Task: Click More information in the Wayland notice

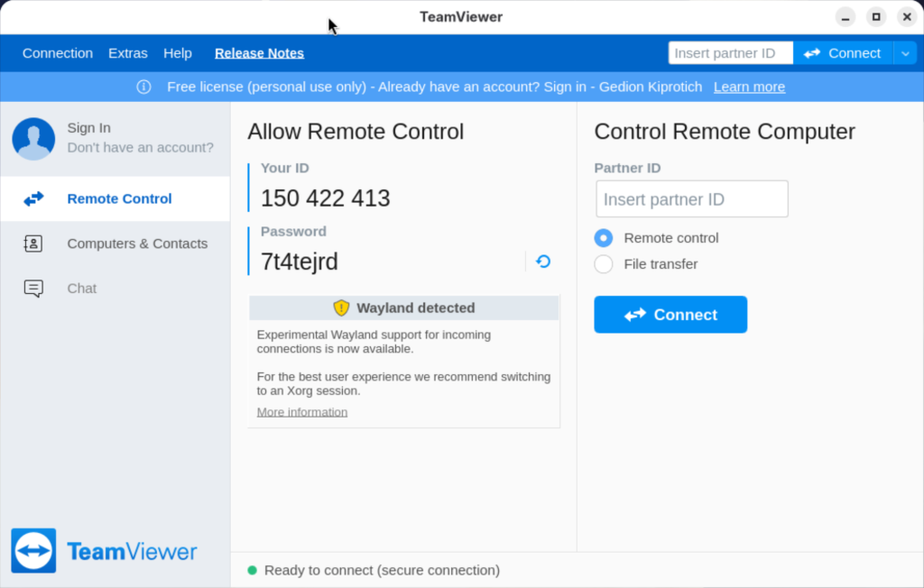Action: pyautogui.click(x=301, y=411)
